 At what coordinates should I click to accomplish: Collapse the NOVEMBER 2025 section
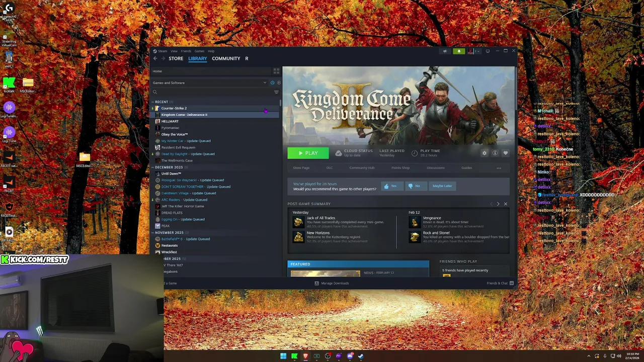point(152,233)
